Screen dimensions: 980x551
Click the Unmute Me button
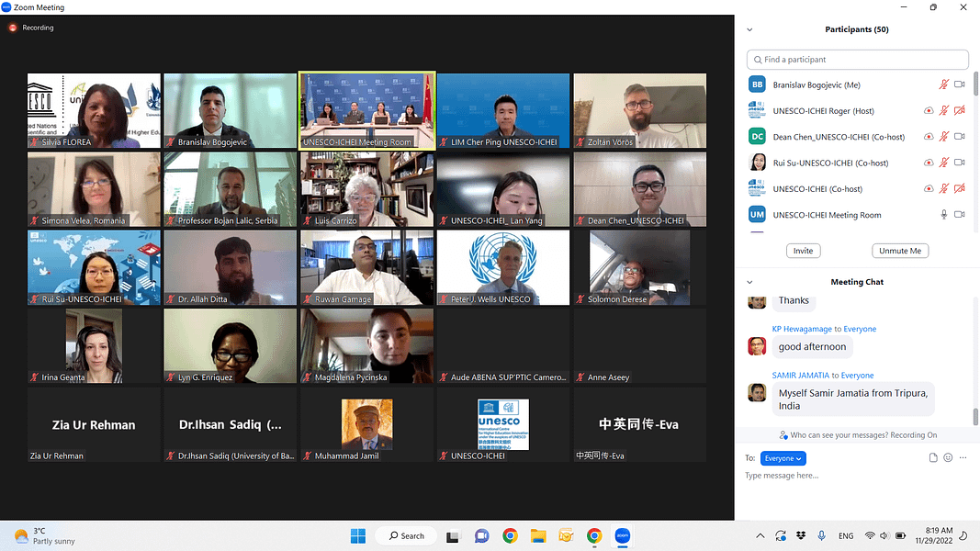coord(900,251)
